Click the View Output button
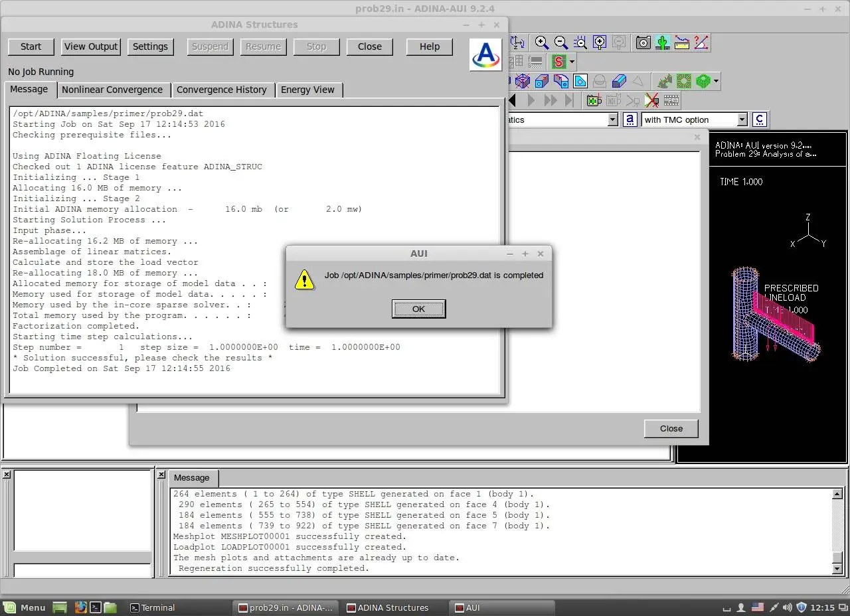This screenshot has width=850, height=616. coord(91,46)
